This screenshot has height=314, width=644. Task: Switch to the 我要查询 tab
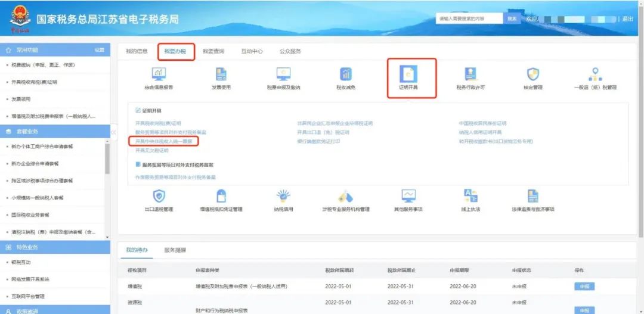click(213, 51)
